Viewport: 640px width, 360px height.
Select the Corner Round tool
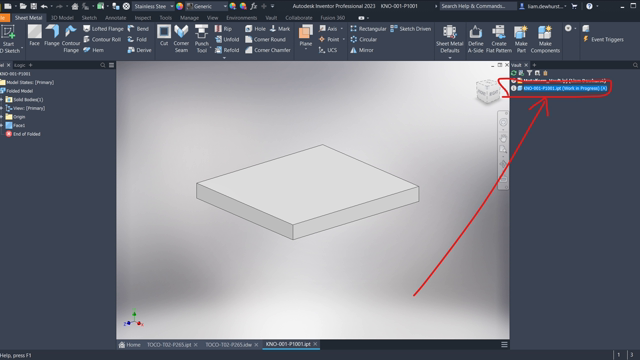pos(265,39)
